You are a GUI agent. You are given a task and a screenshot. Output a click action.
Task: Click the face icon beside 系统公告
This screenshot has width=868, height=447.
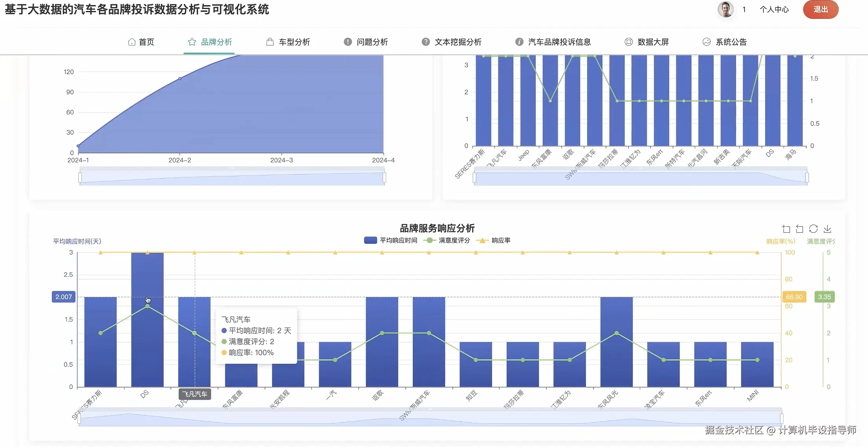tap(707, 42)
